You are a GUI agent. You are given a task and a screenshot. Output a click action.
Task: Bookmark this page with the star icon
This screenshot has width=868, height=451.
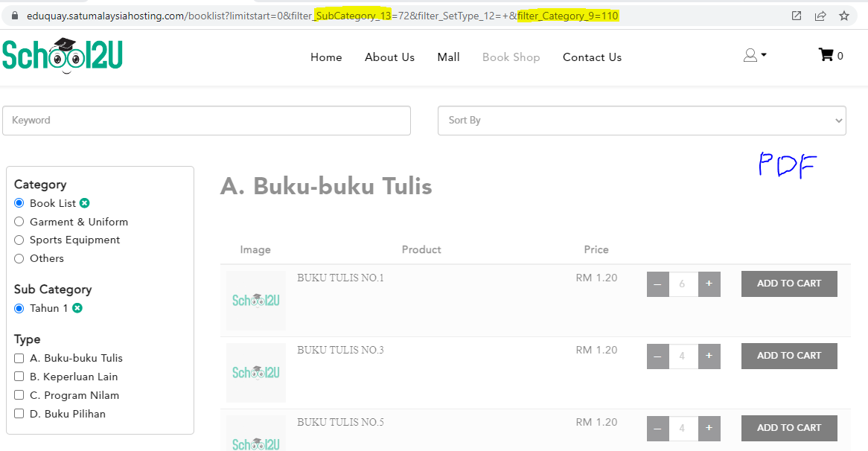pos(843,16)
